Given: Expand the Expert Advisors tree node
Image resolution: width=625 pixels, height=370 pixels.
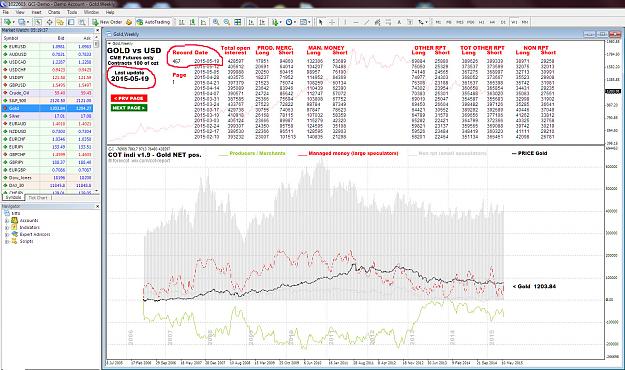Looking at the screenshot, I should coord(7,234).
